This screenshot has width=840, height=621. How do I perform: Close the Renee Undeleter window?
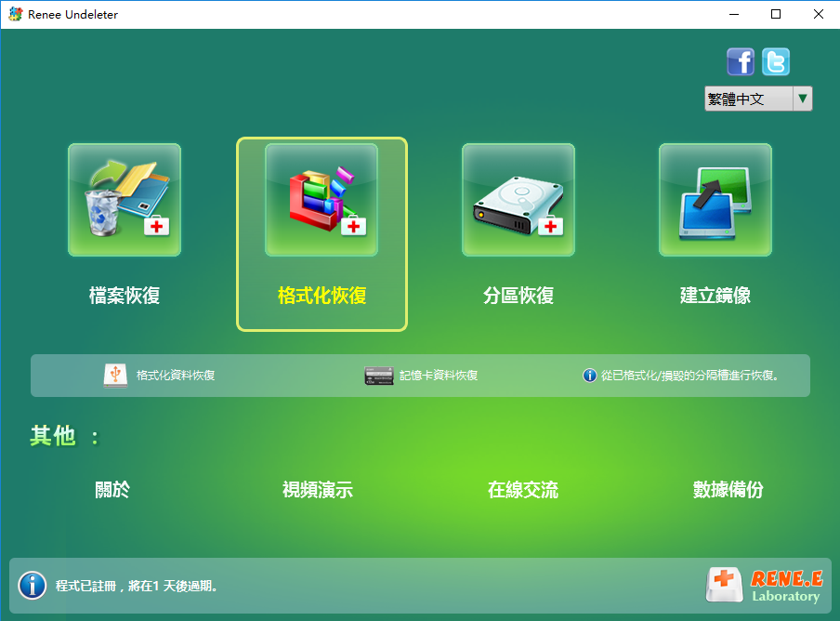tap(818, 14)
